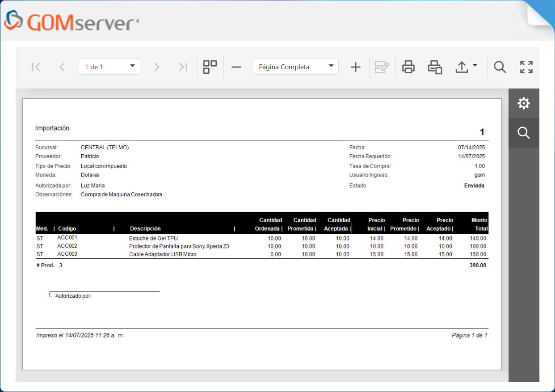Jump to the last report page
555x392 pixels.
point(182,67)
